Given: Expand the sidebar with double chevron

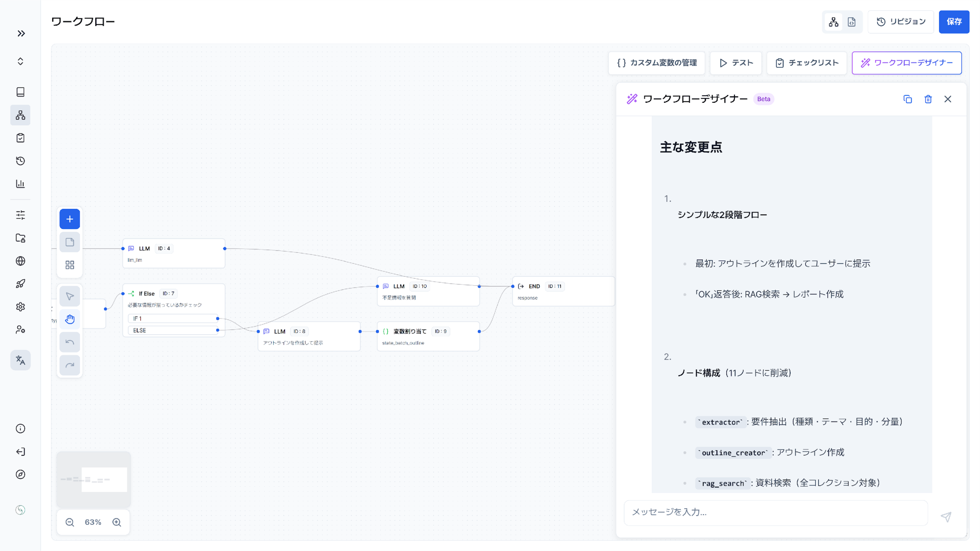Looking at the screenshot, I should pos(21,34).
